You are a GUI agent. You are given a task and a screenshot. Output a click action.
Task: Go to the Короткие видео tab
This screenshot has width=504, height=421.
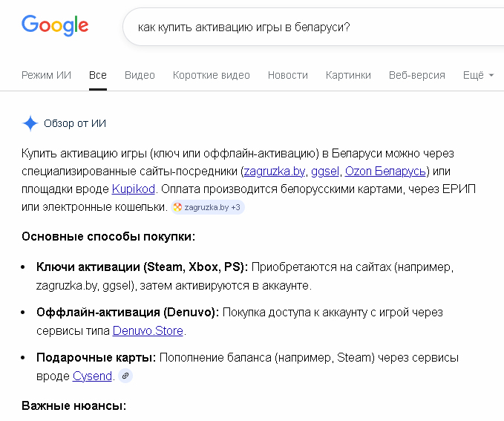click(211, 75)
